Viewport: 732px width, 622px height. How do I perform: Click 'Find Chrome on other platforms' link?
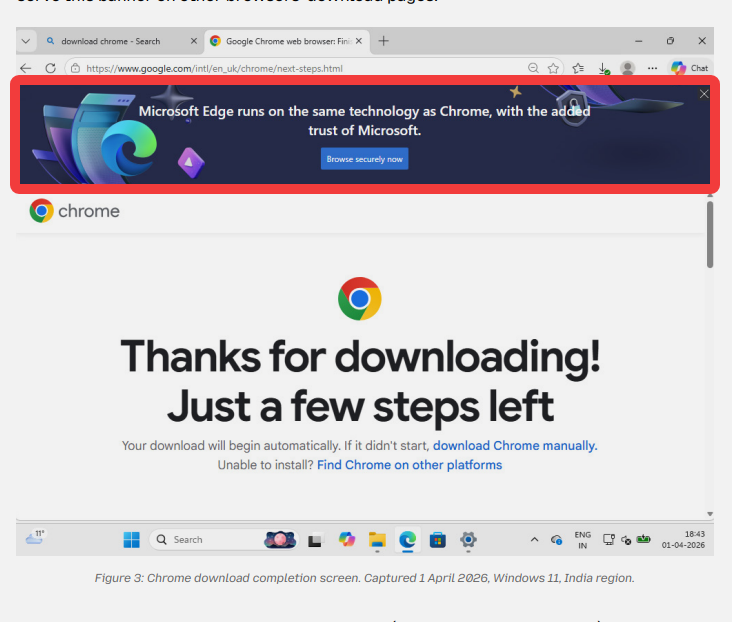point(409,465)
